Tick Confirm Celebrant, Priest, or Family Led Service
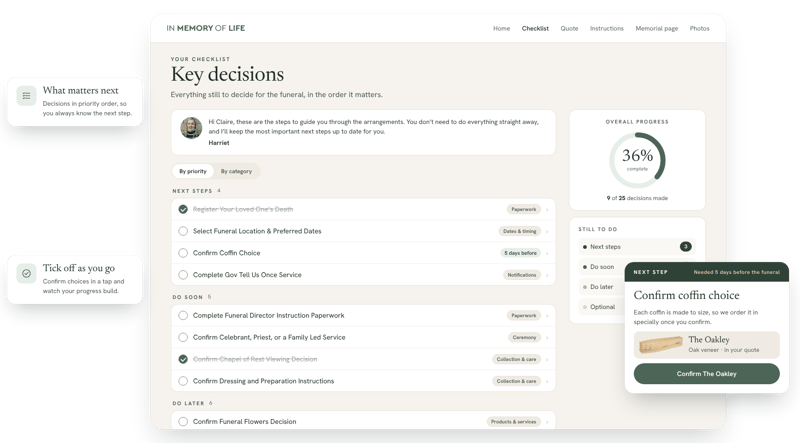The height and width of the screenshot is (443, 800). click(183, 337)
